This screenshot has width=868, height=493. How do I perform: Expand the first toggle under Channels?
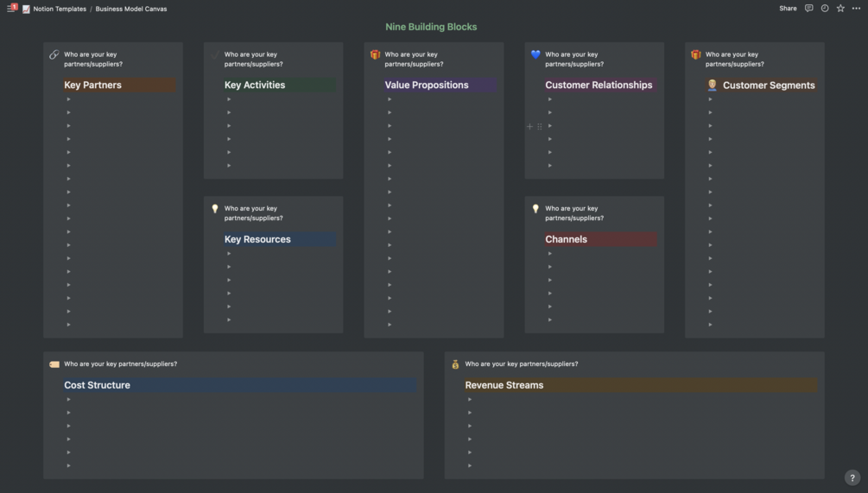click(550, 254)
